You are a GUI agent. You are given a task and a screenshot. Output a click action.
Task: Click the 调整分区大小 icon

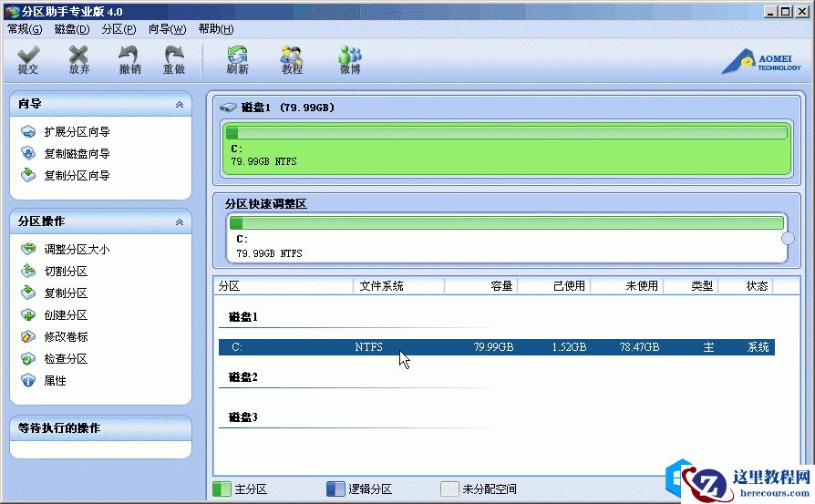[28, 250]
